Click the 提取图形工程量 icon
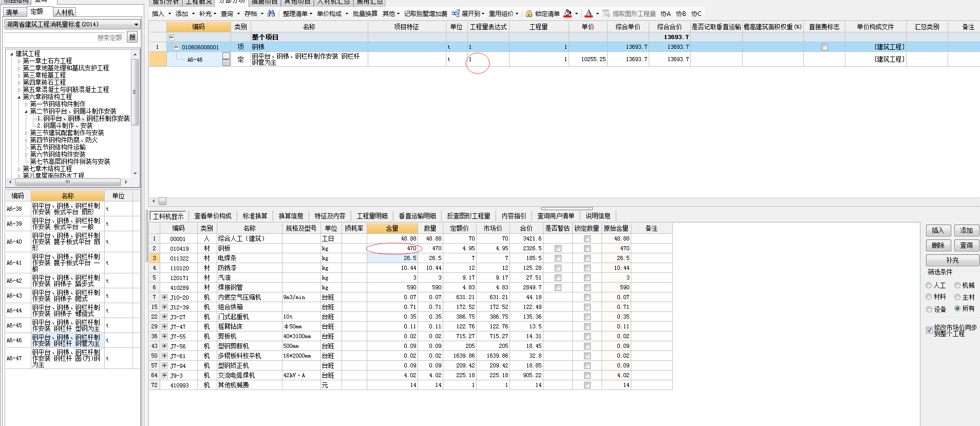Viewport: 980px width, 426px height. 607,13
